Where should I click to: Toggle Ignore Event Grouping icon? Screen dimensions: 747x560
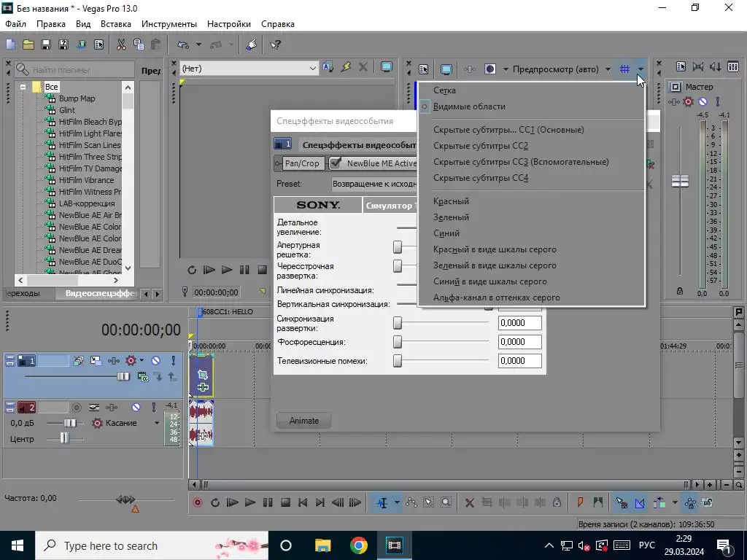[x=708, y=502]
